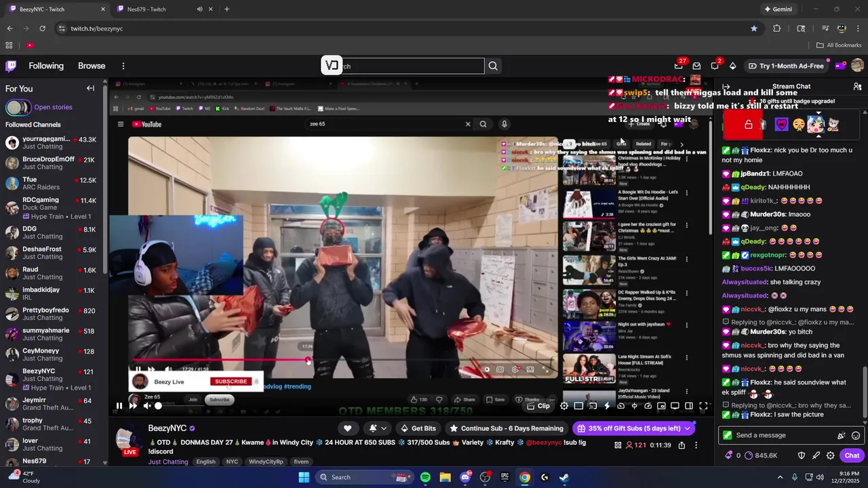Viewport: 868px width, 488px height.
Task: Switch to the BeezyNYC - Twitch tab
Action: pos(56,9)
